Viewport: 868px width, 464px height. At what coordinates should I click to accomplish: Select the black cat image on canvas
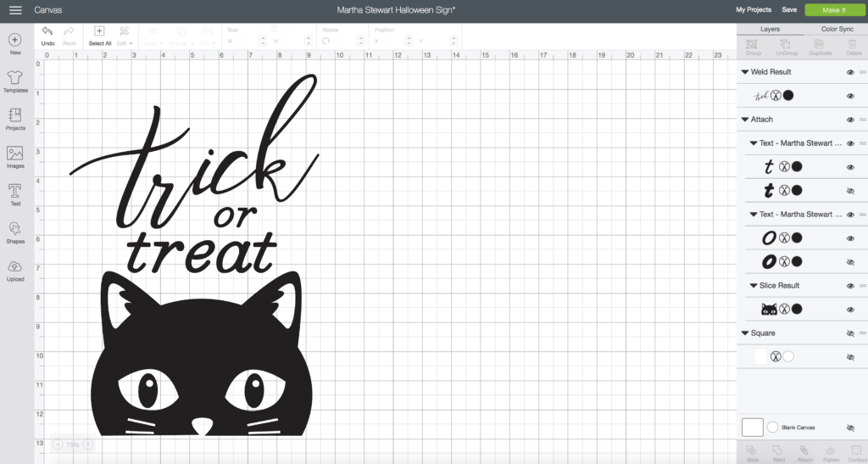click(x=202, y=353)
